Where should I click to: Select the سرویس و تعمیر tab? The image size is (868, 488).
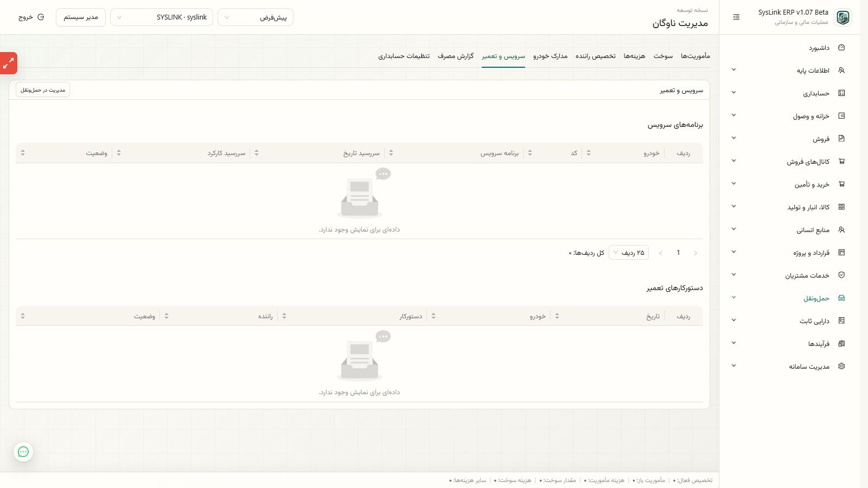[503, 56]
